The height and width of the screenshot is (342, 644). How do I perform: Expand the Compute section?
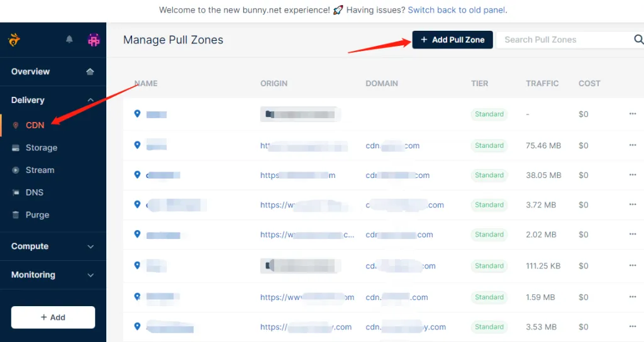[90, 246]
